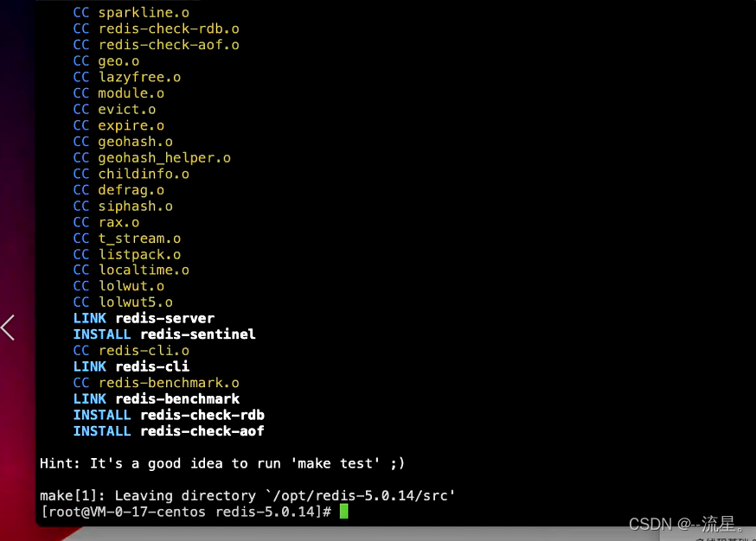
Task: Select the 'lolwut.o' compile line
Action: coord(119,286)
